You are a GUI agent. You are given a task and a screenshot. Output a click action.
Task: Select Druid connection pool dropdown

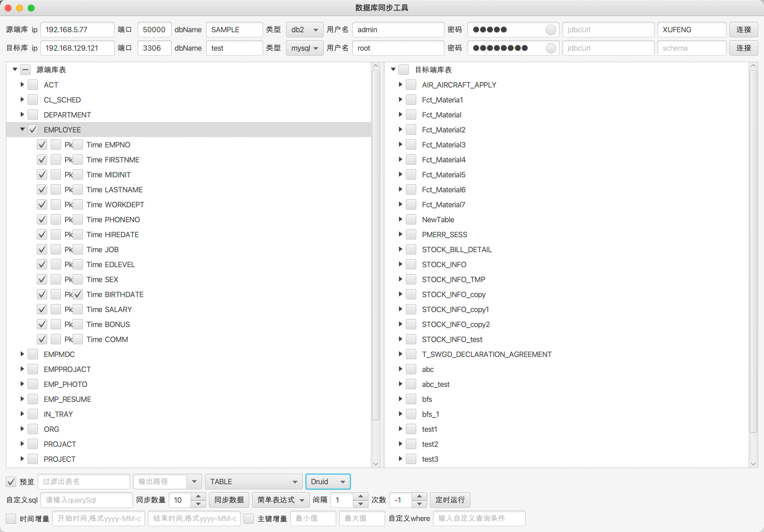coord(327,481)
